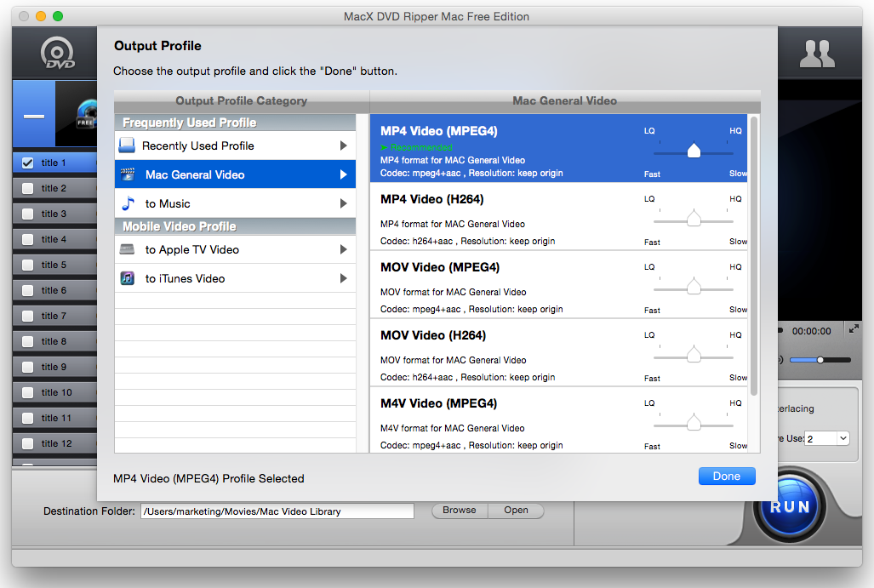The image size is (874, 588).
Task: Click the Apple TV device icon
Action: tap(127, 249)
